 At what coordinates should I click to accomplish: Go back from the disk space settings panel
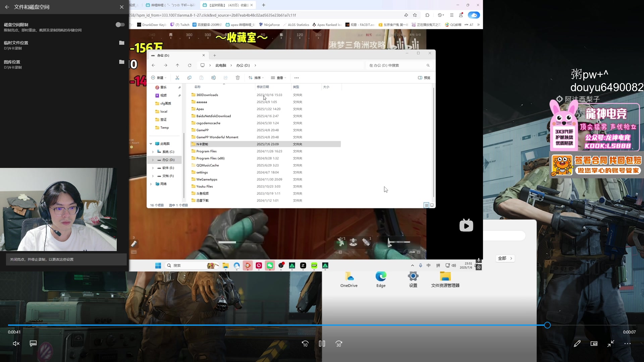(7, 7)
